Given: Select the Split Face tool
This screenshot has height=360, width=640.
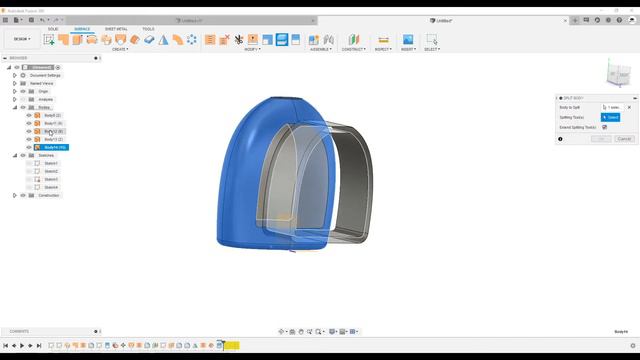Looking at the screenshot, I should tap(267, 40).
